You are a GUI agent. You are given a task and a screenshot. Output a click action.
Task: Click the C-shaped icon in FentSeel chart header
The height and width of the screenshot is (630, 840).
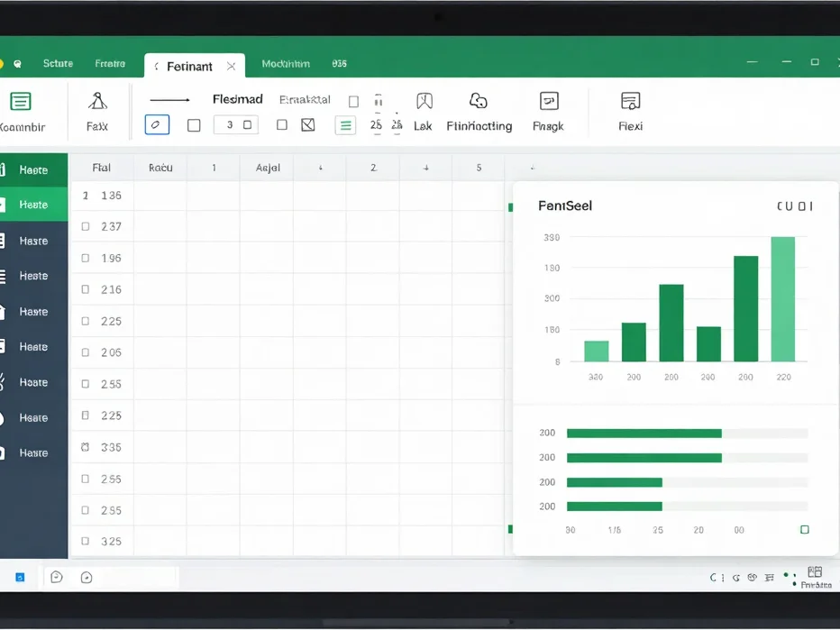tap(780, 206)
